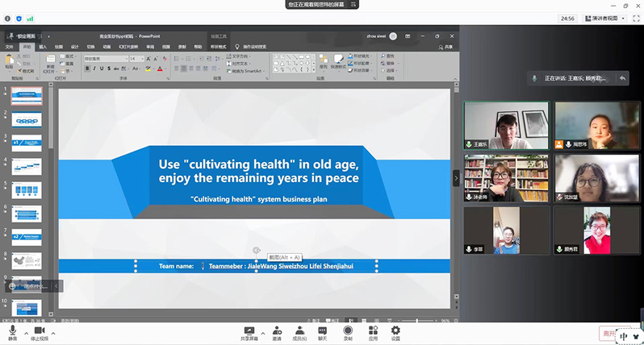Open the Members (成员) panel icon

click(299, 331)
